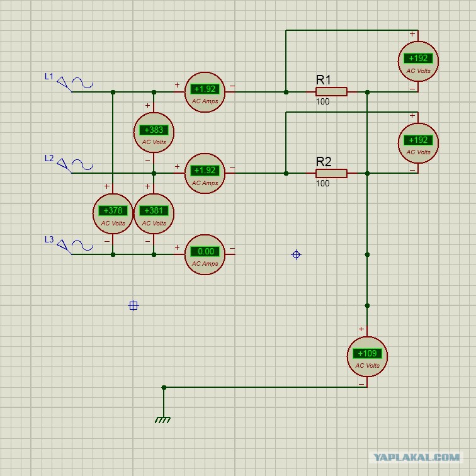Click the L3 terminal label
Image resolution: width=476 pixels, height=476 pixels.
[49, 239]
